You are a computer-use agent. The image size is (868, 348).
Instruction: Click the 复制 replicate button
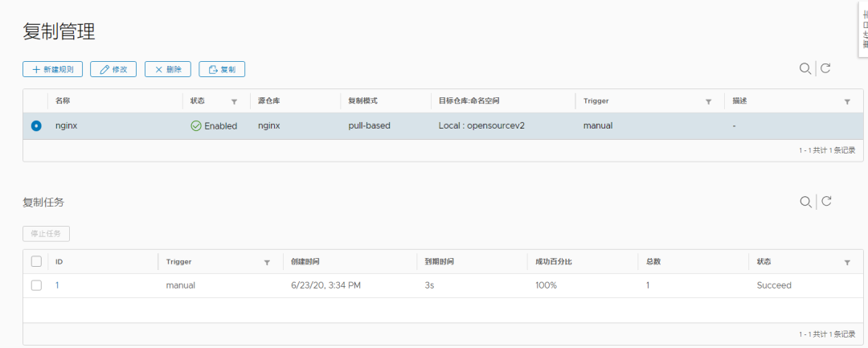[x=222, y=70]
